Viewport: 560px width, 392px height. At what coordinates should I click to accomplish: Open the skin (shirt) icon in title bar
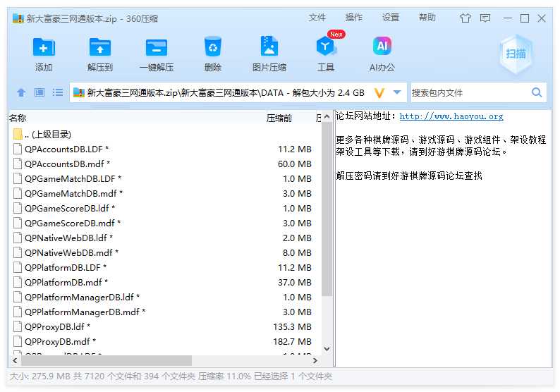(x=465, y=18)
